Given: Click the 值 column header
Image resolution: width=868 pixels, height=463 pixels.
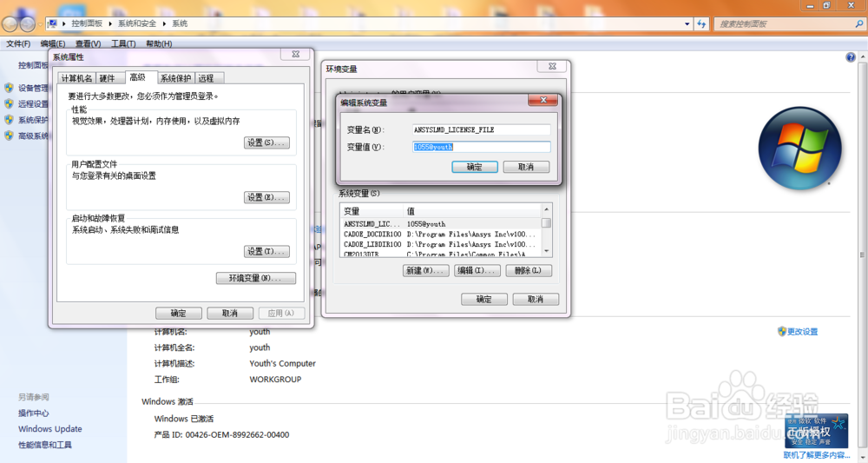Looking at the screenshot, I should click(472, 211).
